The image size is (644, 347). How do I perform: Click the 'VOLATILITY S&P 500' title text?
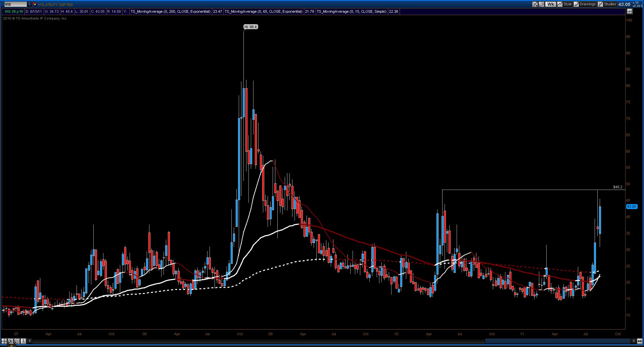click(x=55, y=5)
